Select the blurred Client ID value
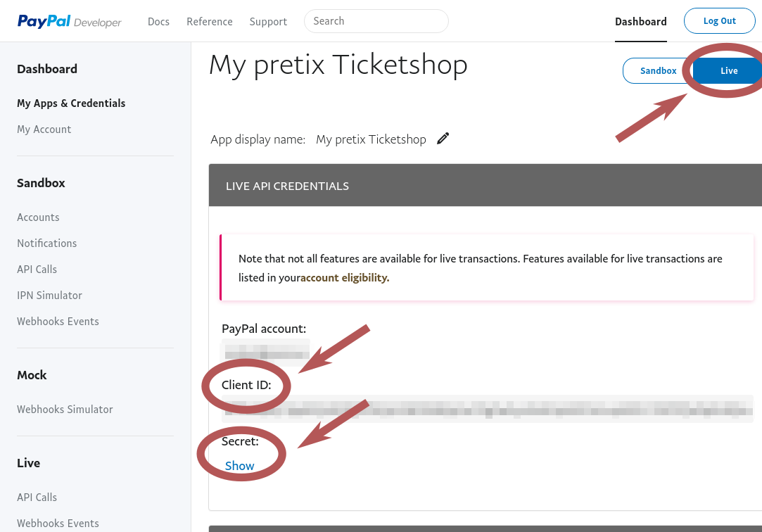 click(x=485, y=408)
